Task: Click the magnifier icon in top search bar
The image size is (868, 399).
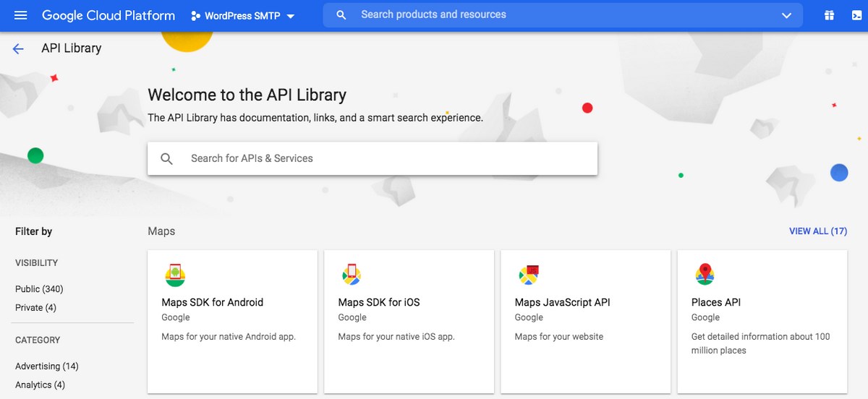Action: pos(342,14)
